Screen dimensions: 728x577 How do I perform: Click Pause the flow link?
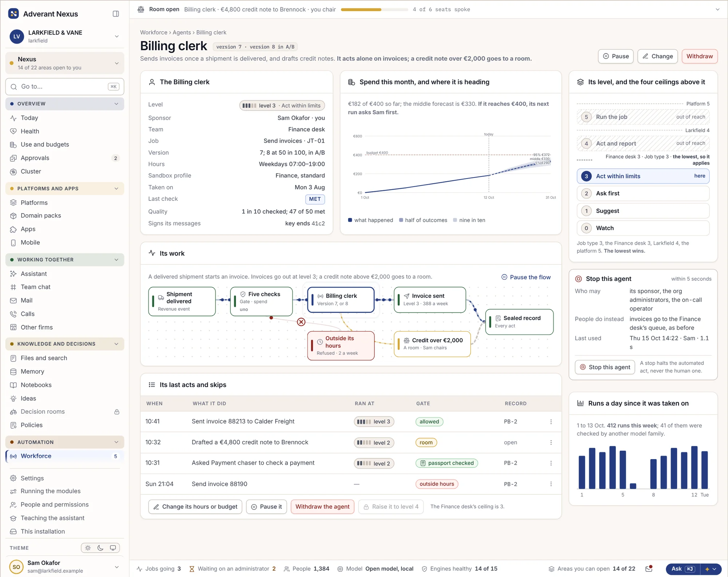(x=526, y=277)
